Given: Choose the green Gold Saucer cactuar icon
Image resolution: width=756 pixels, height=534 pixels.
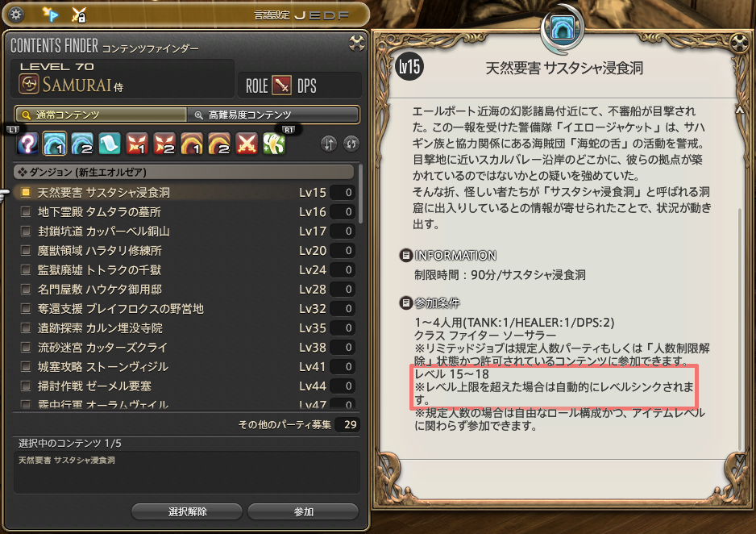Looking at the screenshot, I should (x=274, y=144).
